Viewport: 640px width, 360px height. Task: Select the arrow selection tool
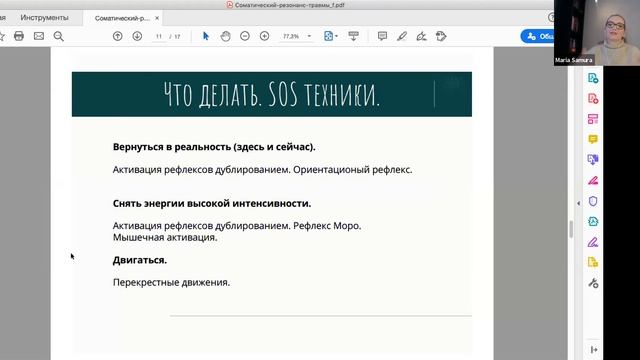206,36
